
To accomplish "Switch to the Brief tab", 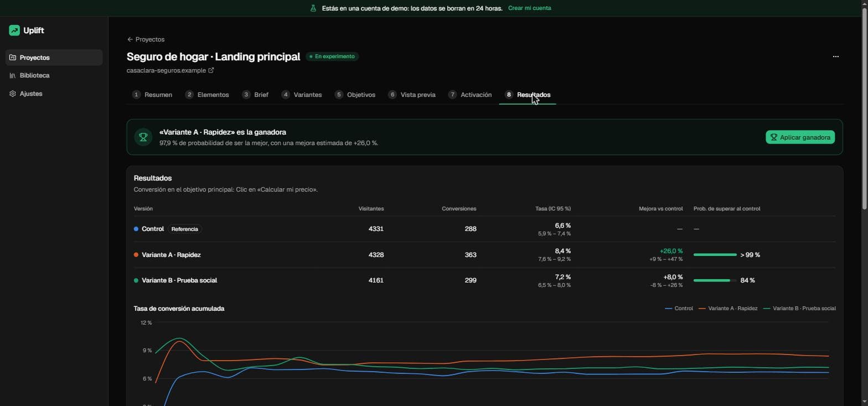I will 255,95.
